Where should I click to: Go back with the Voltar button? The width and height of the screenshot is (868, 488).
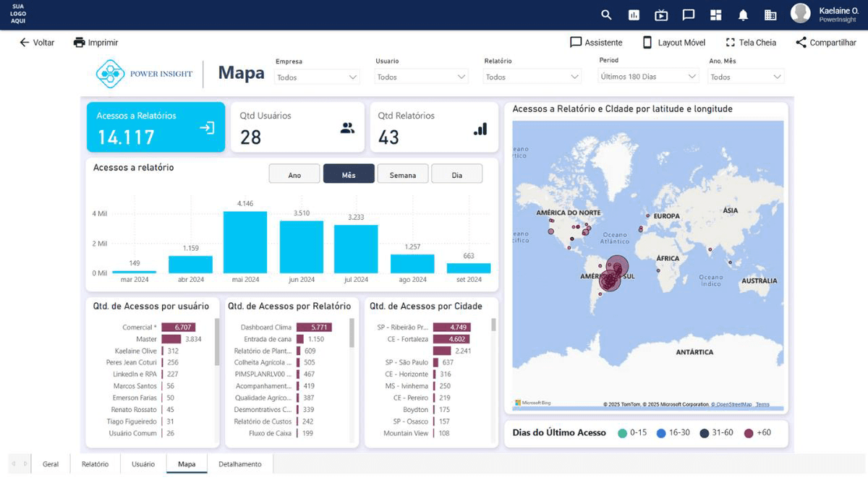pos(37,43)
